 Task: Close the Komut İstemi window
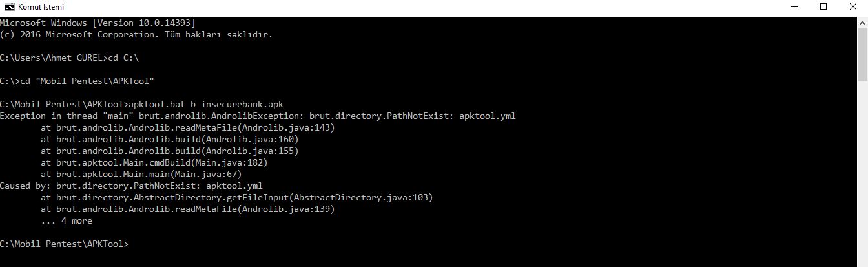click(x=852, y=6)
